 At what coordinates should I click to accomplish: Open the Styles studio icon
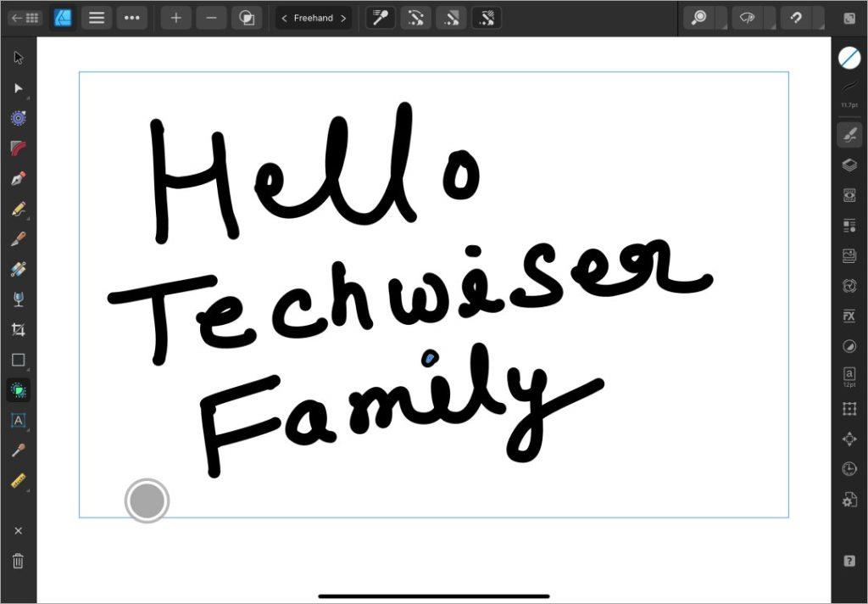849,226
